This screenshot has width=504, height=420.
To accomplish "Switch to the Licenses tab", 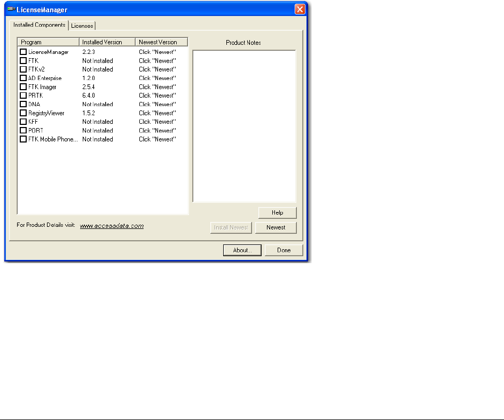I will coord(82,26).
